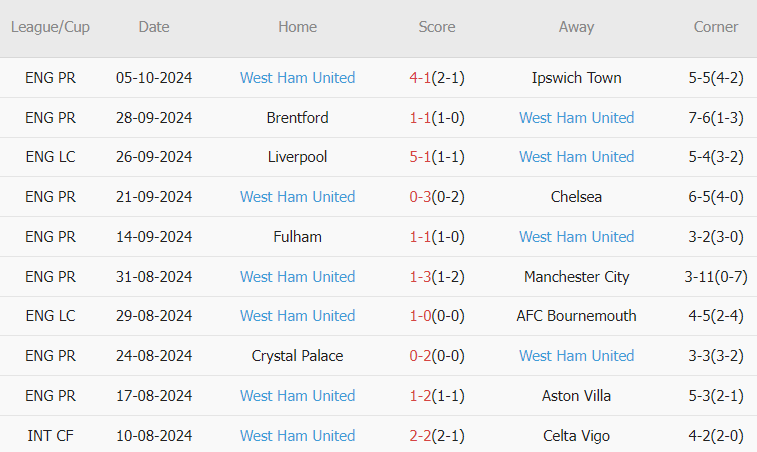757x452 pixels.
Task: Click the 0-3 score versus Chelsea
Action: (x=420, y=197)
